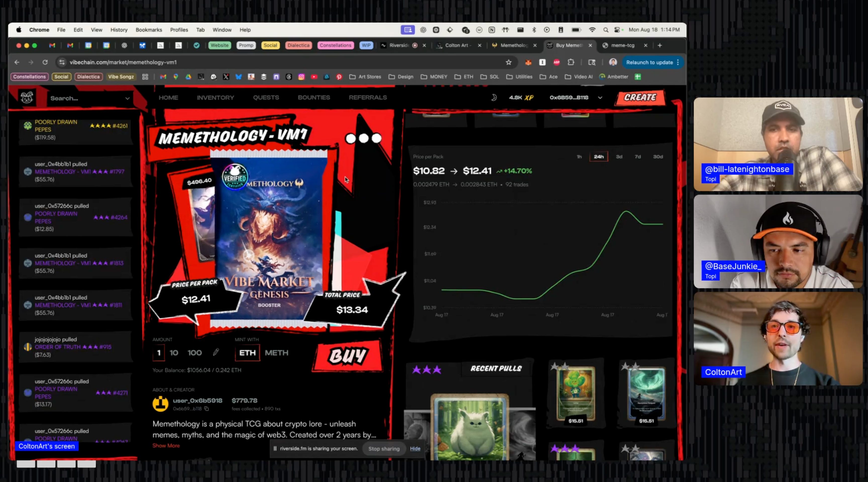Click the three white dots icon
The image size is (868, 482).
pos(364,138)
